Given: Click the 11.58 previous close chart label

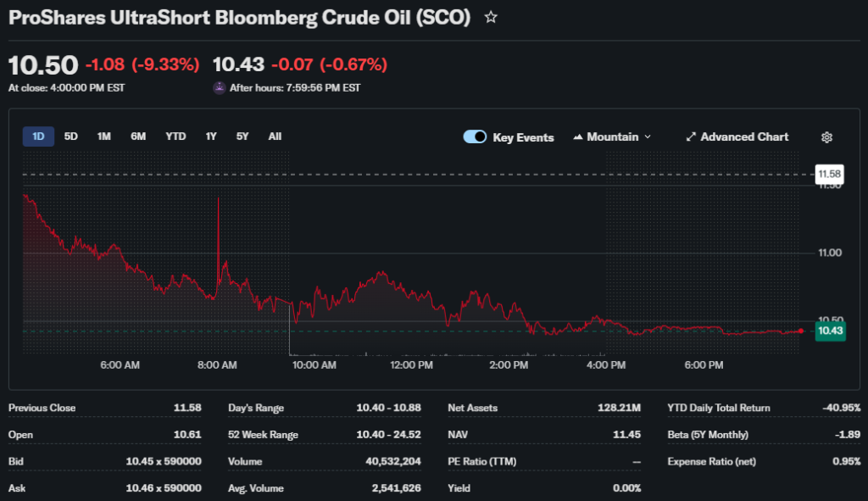Looking at the screenshot, I should (x=829, y=175).
